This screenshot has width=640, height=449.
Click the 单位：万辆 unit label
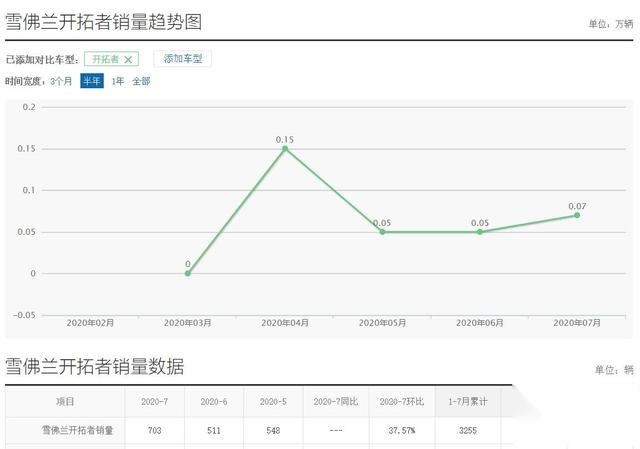(611, 24)
